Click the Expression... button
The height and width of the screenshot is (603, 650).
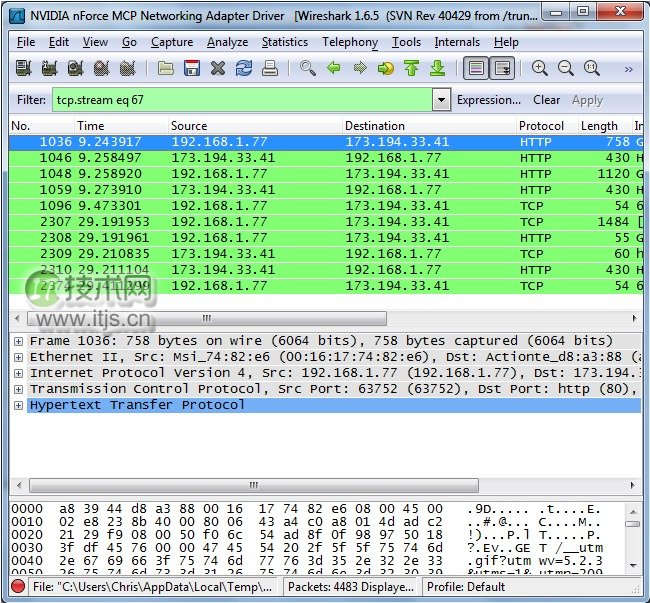click(x=489, y=100)
